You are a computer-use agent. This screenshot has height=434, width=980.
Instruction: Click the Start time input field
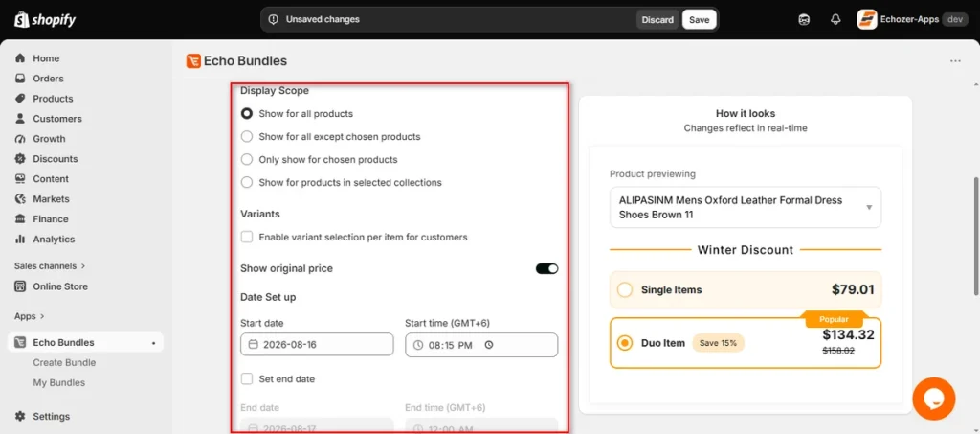click(x=481, y=345)
